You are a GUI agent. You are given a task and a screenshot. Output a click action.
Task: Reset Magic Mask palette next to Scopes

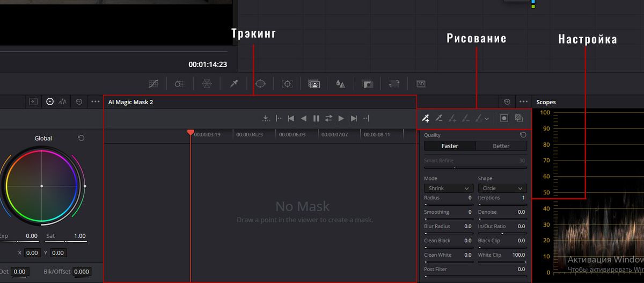507,101
